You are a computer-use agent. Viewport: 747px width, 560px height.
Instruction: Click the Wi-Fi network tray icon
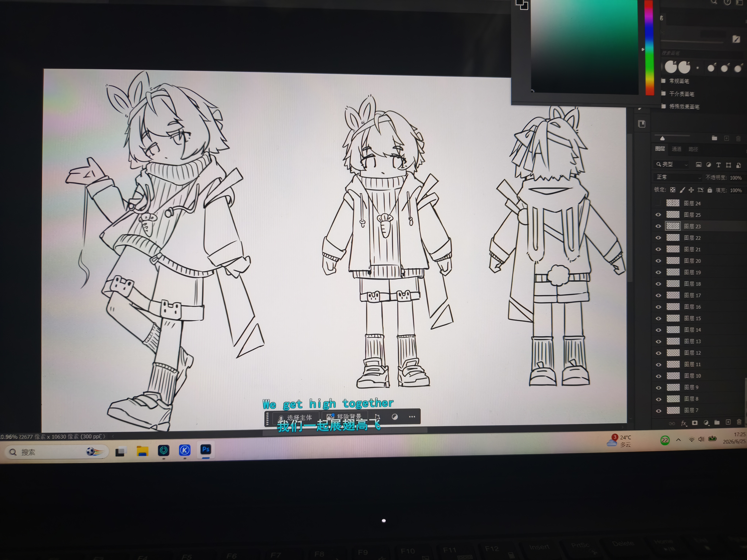691,439
